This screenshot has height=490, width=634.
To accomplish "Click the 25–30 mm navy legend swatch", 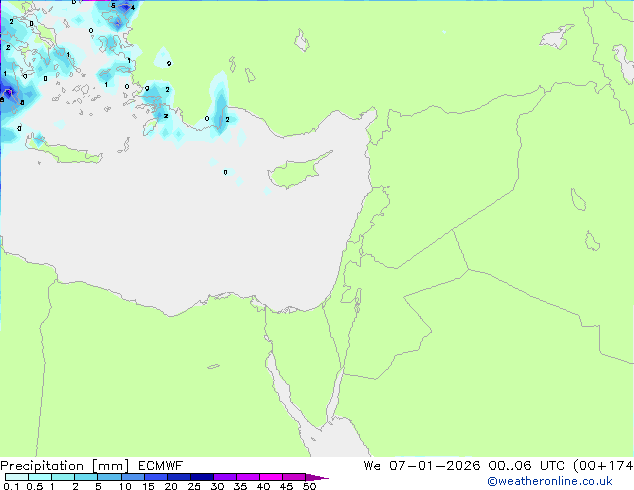I will (201, 477).
